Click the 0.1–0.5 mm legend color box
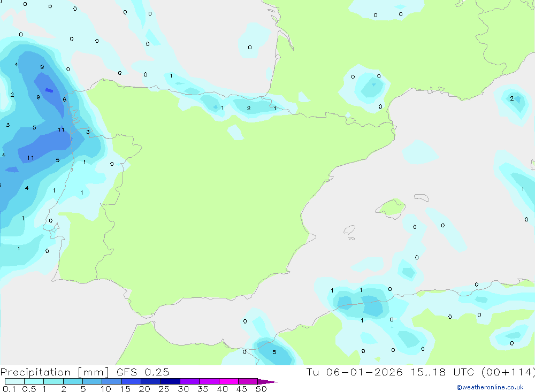This screenshot has width=535, height=392. coord(14,381)
